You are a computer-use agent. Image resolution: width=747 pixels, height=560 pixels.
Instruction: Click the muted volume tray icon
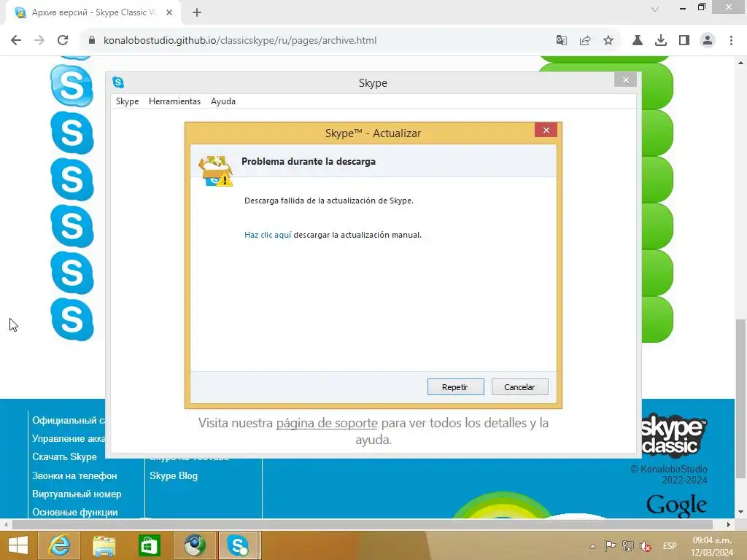point(646,546)
